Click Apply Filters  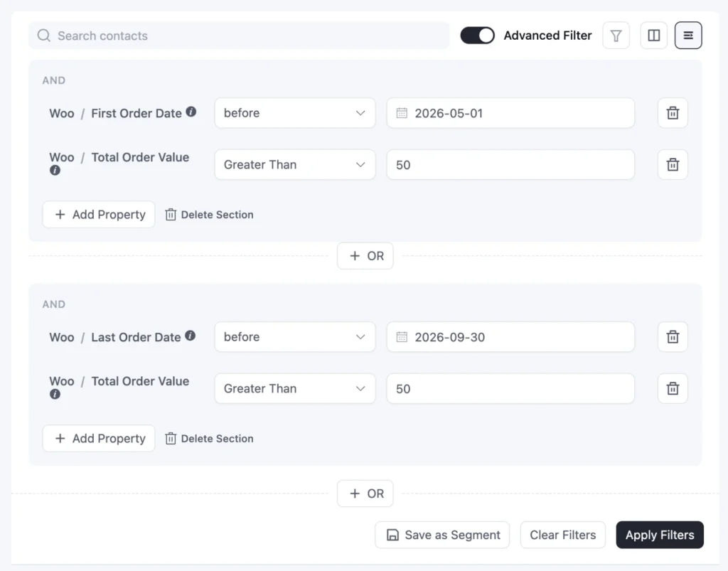(x=660, y=535)
